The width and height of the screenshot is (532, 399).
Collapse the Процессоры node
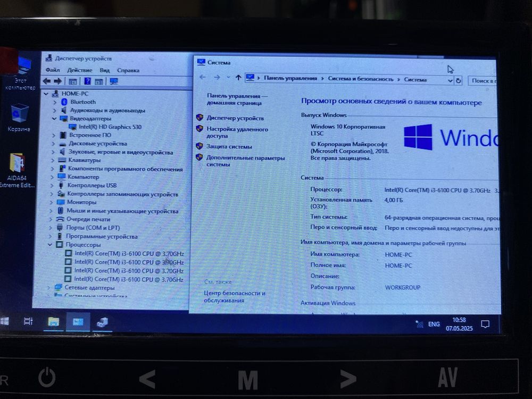[x=50, y=244]
